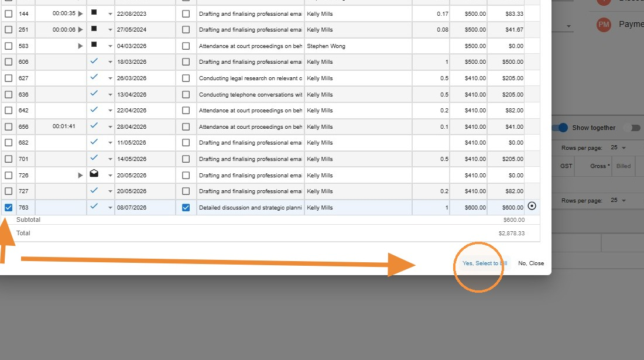Open status dropdown arrow in row 606
This screenshot has width=644, height=360.
point(110,63)
